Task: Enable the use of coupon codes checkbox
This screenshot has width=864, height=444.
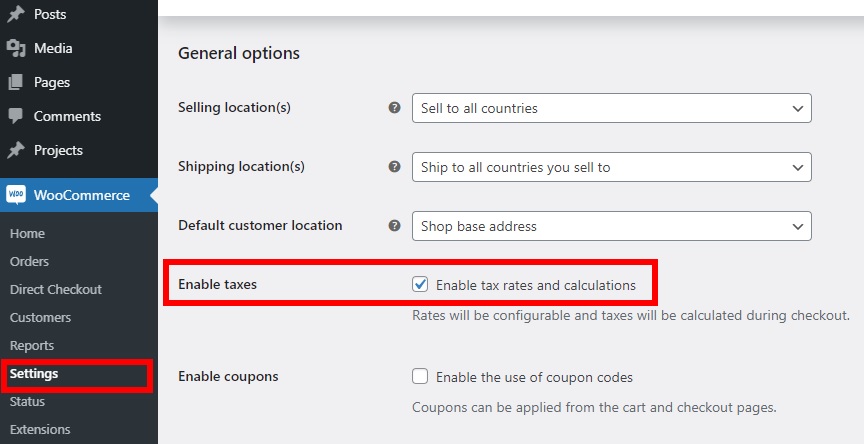Action: pyautogui.click(x=420, y=377)
